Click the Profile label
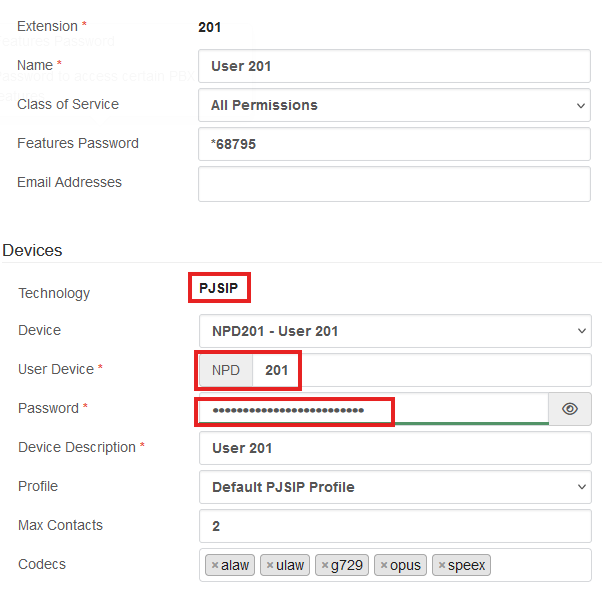The image size is (602, 598). point(38,486)
